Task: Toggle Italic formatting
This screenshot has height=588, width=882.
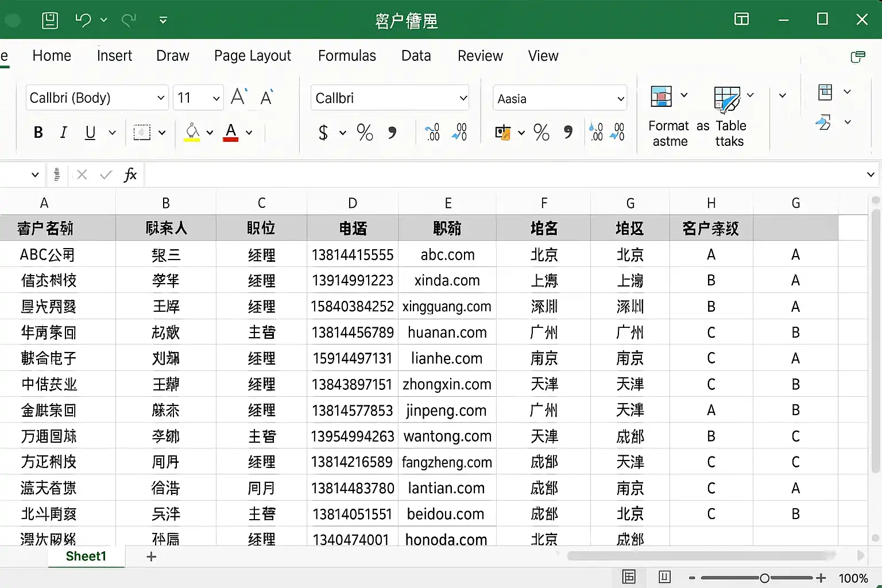Action: pos(64,133)
